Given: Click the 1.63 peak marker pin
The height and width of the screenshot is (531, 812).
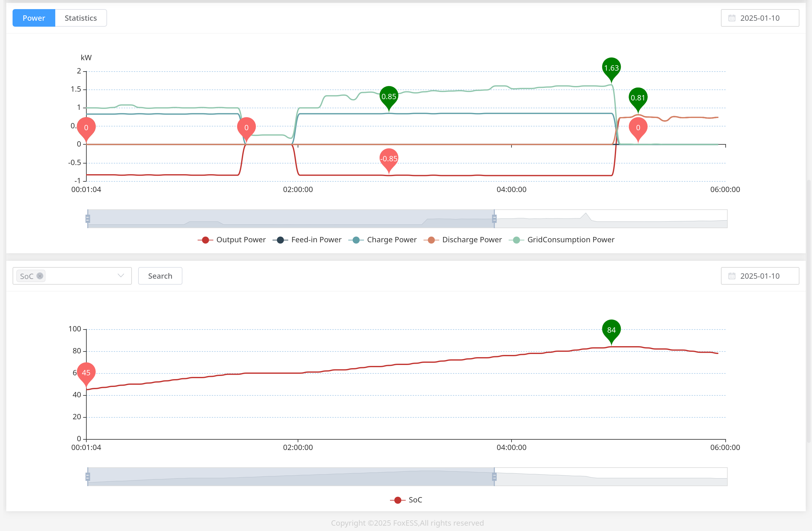Looking at the screenshot, I should pos(611,68).
